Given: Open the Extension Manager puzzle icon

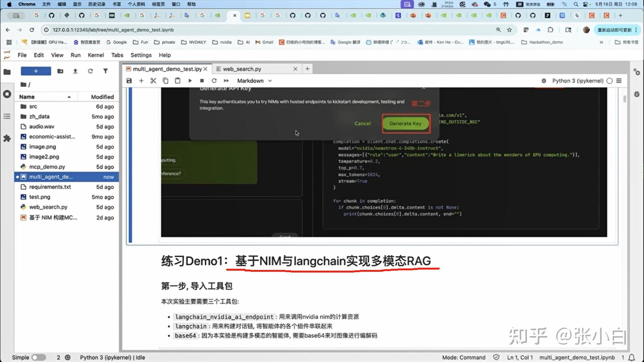Looking at the screenshot, I should coord(7,139).
